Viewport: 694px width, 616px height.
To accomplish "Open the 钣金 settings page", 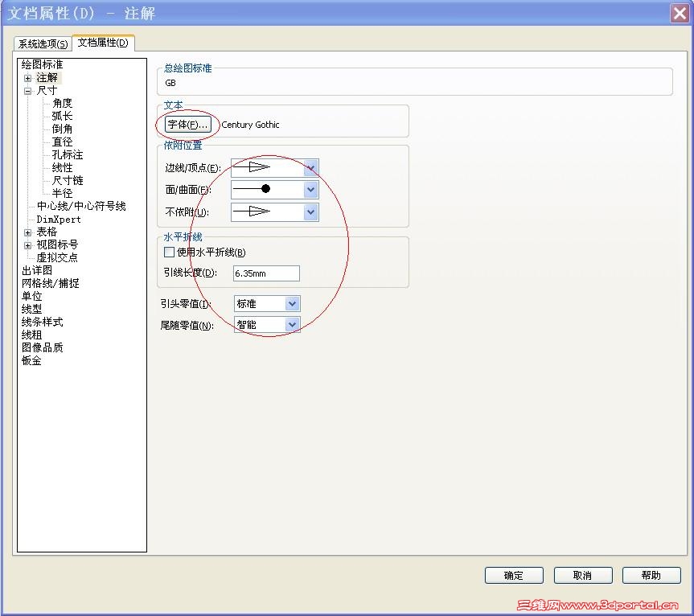I will click(31, 360).
